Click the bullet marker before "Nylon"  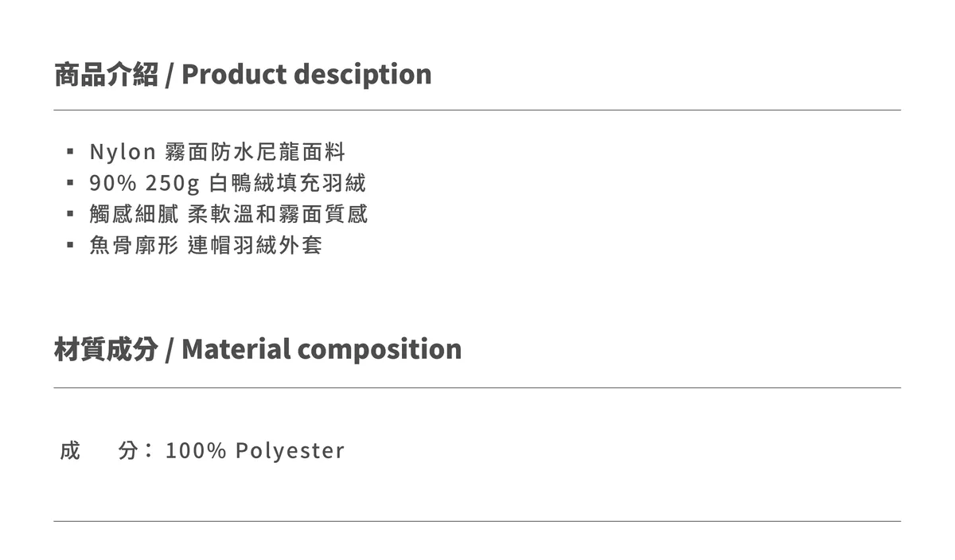tap(71, 152)
